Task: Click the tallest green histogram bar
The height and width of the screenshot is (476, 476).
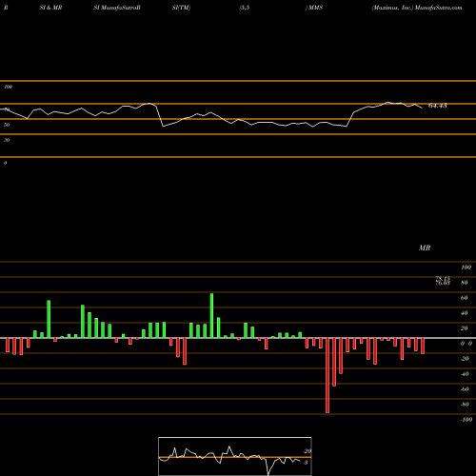Action: tap(211, 316)
